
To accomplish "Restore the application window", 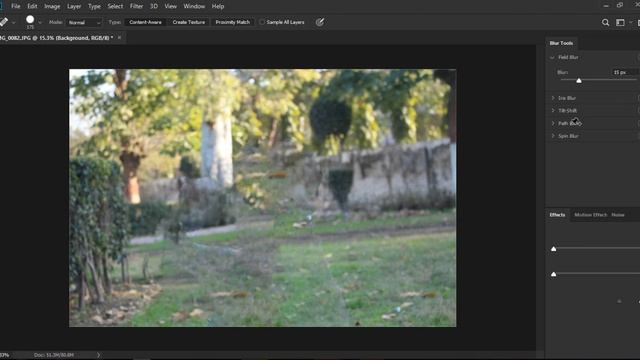I will coord(620,5).
